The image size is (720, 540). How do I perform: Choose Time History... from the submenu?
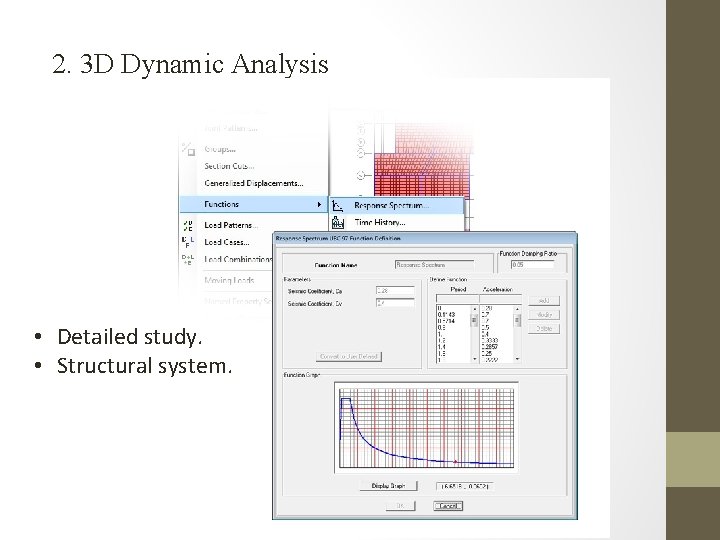tap(380, 223)
